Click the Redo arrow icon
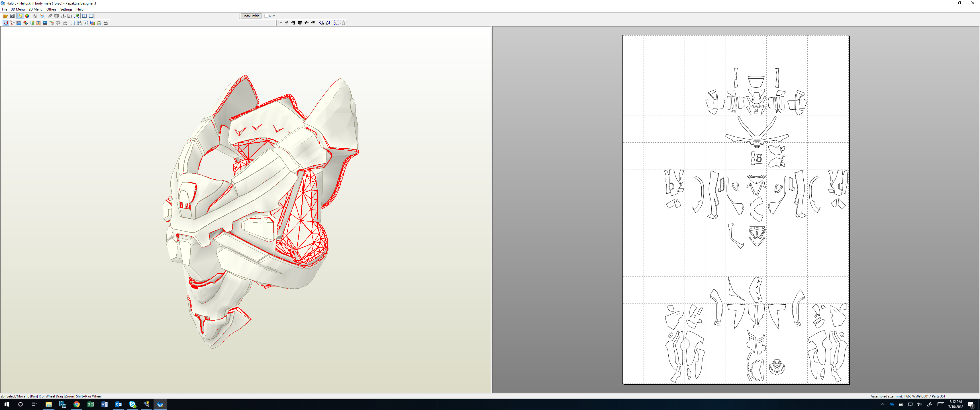 [65, 23]
